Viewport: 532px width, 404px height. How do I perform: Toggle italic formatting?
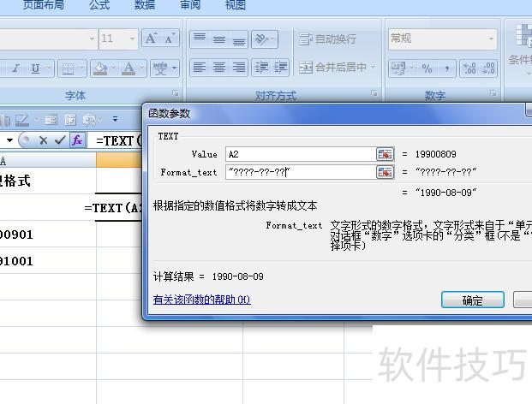point(15,68)
